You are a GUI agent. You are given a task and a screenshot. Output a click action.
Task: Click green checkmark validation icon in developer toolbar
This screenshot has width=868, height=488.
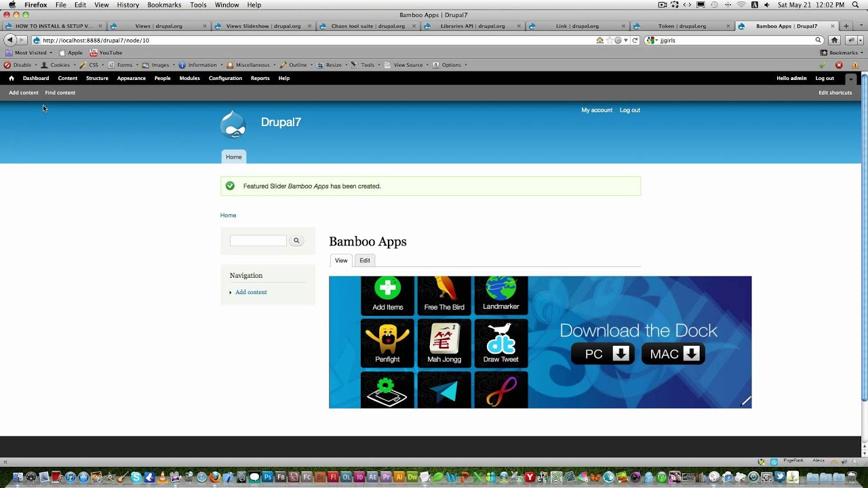click(x=823, y=65)
